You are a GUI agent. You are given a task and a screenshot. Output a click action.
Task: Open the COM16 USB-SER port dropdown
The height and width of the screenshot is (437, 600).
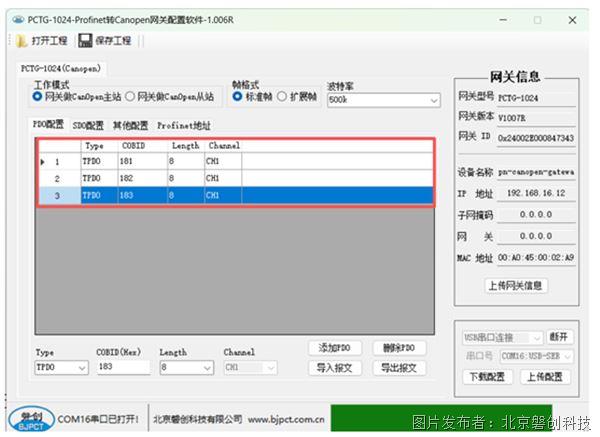tap(536, 357)
